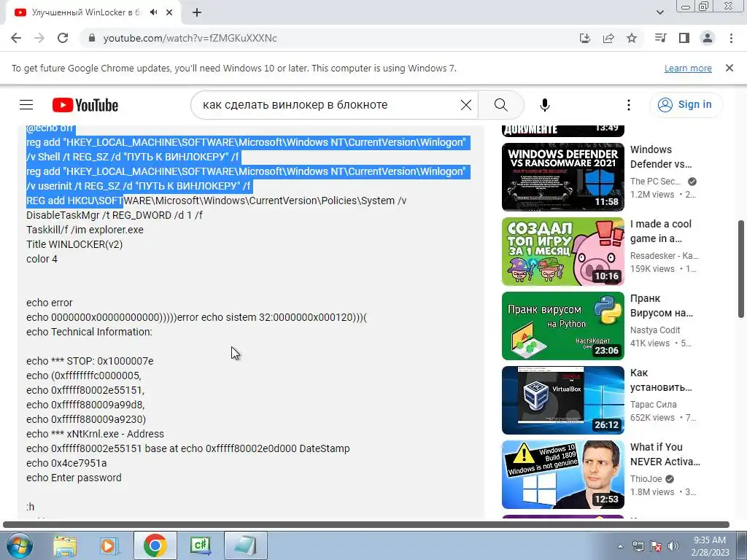The height and width of the screenshot is (560, 747).
Task: Click the horizontal scrollbar at bottom
Action: 366,524
